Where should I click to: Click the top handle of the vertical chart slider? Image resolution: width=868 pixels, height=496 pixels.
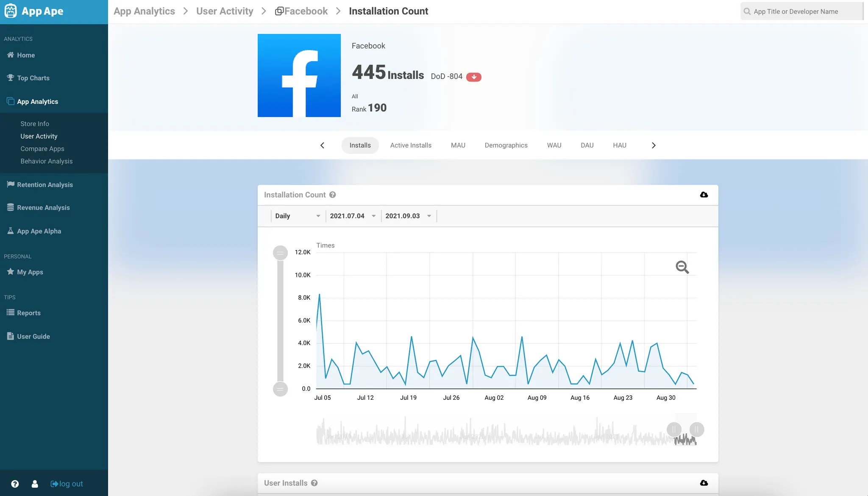tap(280, 253)
